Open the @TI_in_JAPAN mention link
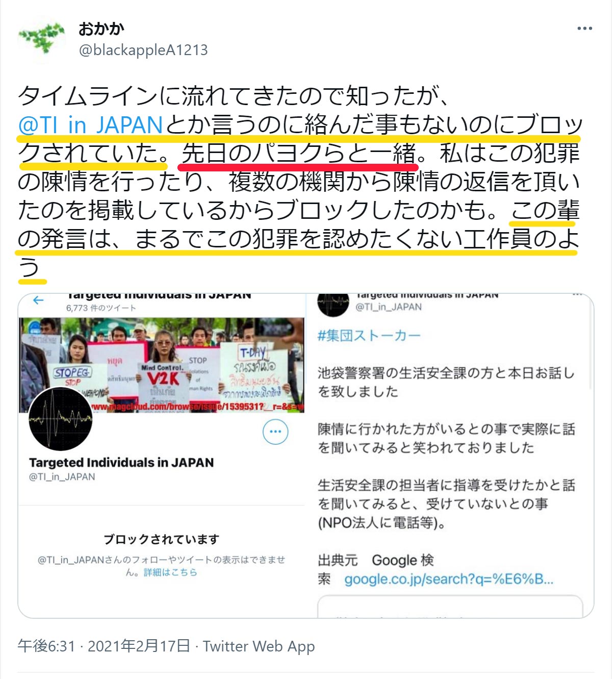 pos(90,124)
